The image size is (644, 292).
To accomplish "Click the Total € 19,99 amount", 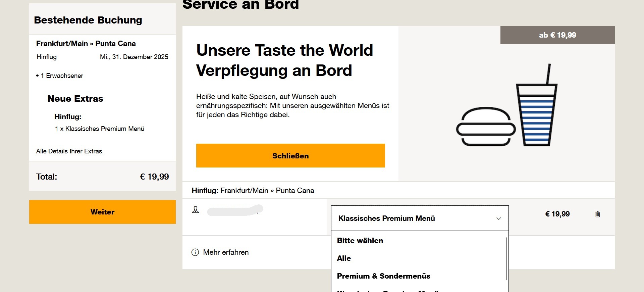I will [x=154, y=177].
